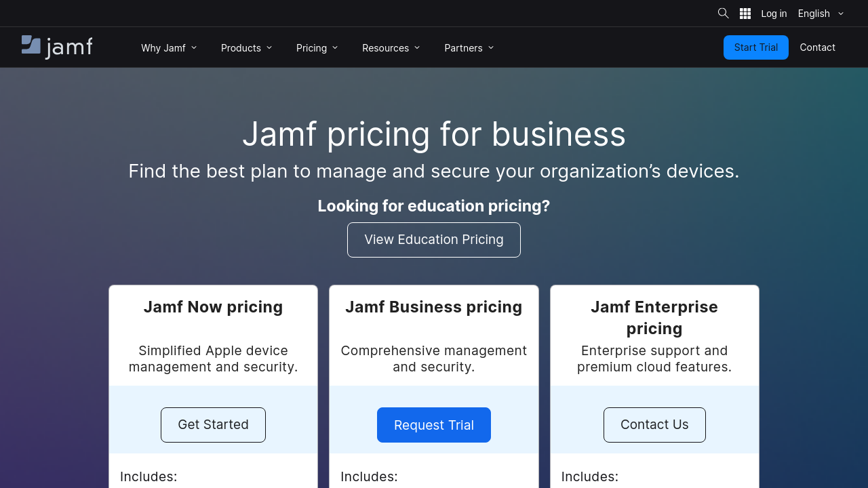This screenshot has height=488, width=868.
Task: Click Request Trial for Jamf Business
Action: pyautogui.click(x=434, y=425)
